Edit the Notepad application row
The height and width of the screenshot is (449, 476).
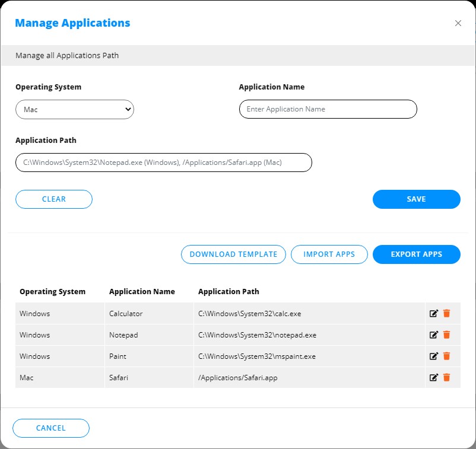pyautogui.click(x=433, y=335)
